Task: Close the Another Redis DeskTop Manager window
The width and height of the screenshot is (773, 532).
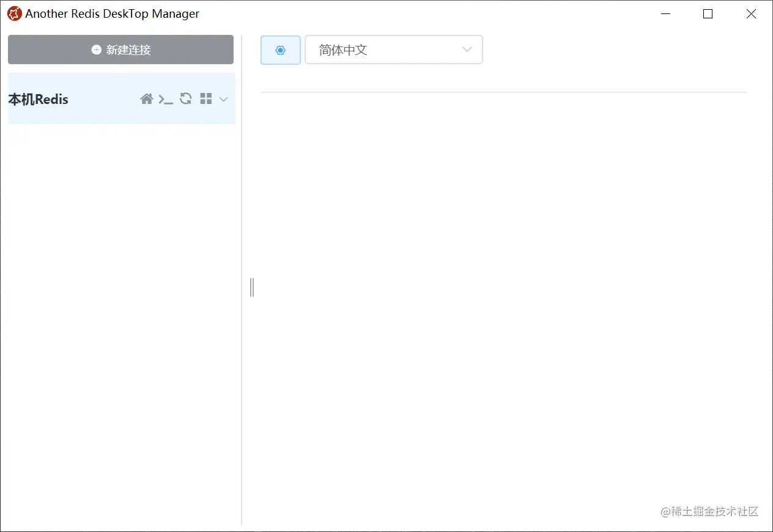Action: pos(751,13)
